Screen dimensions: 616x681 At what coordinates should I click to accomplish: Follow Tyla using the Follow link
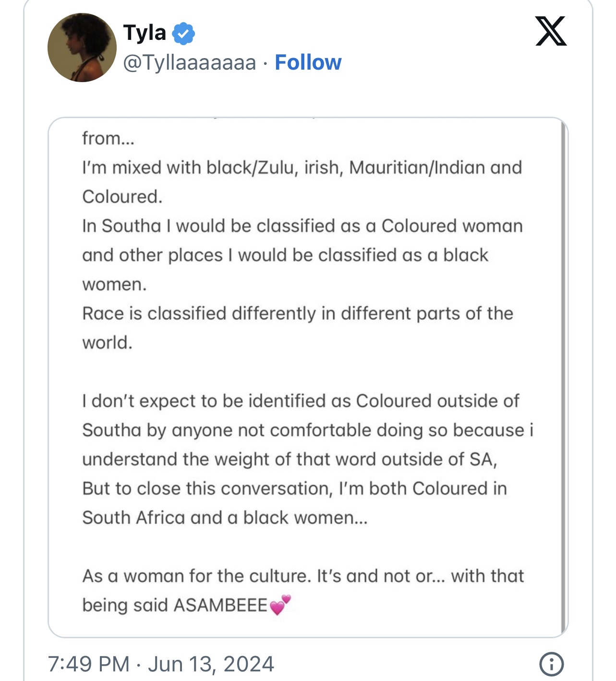[x=308, y=62]
